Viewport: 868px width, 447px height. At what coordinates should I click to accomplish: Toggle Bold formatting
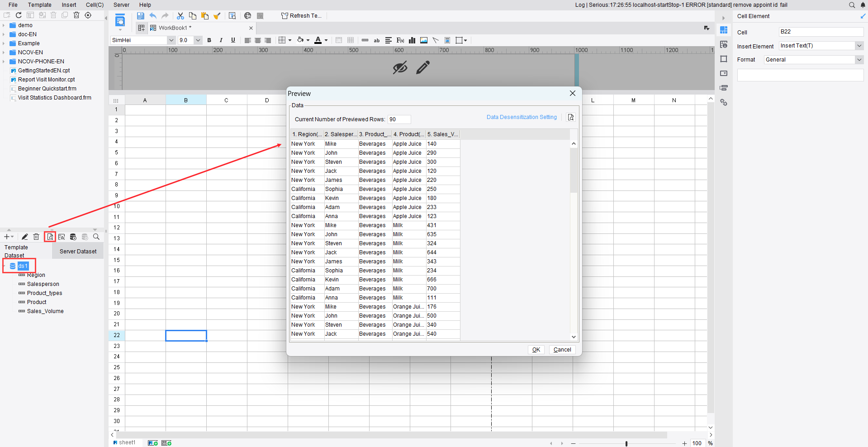click(x=209, y=40)
